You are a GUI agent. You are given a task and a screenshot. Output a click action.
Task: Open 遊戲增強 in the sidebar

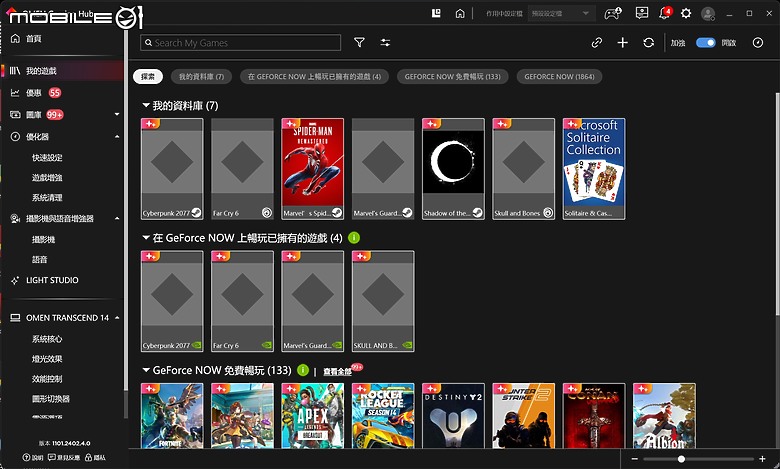coord(47,178)
